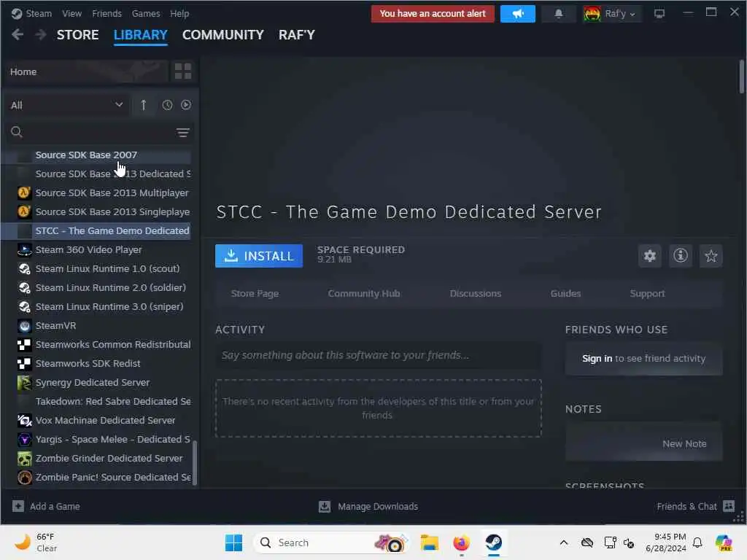Toggle the ready-to-play filter icon
This screenshot has width=747, height=560.
186,105
